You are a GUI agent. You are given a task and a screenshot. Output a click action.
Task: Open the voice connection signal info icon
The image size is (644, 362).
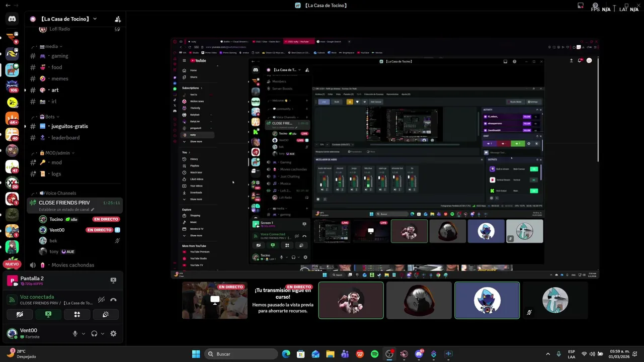click(12, 300)
